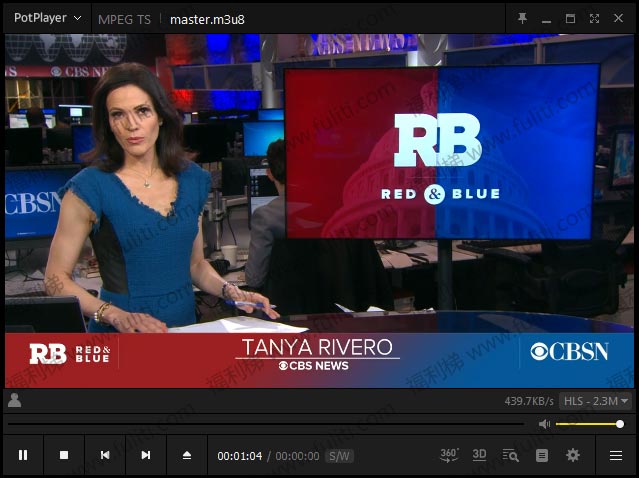Expand the HLS - 2.3M quality dropdown
Image resolution: width=639 pixels, height=478 pixels.
(595, 401)
